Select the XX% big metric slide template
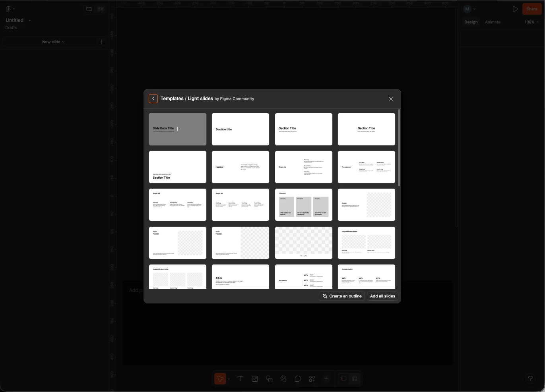 point(240,276)
